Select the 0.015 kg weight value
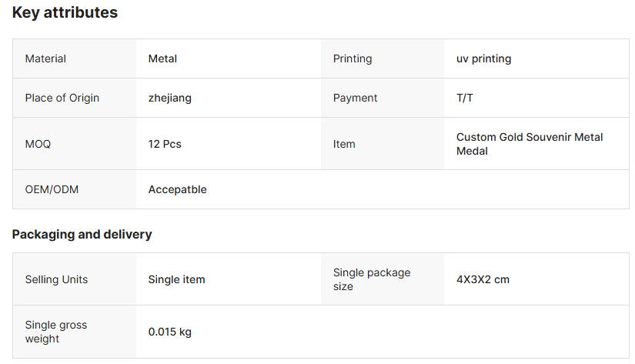 tap(169, 332)
